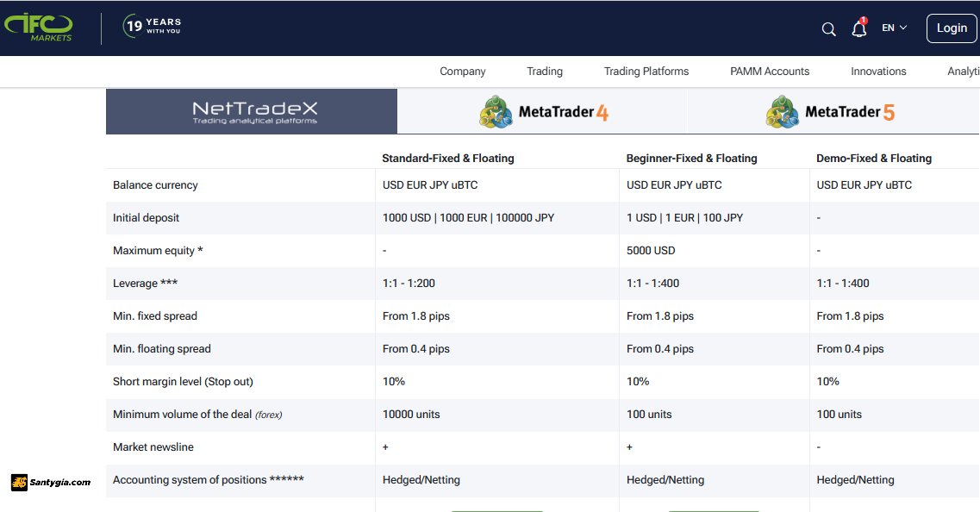The width and height of the screenshot is (980, 512).
Task: Click the Demo-Fixed & Floating column header
Action: 874,158
